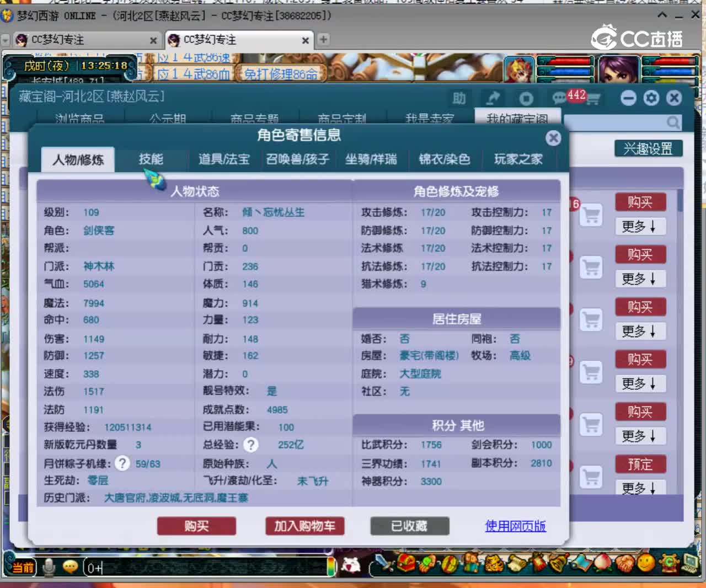
Task: Click help question mark beside 总经验
Action: pos(251,445)
